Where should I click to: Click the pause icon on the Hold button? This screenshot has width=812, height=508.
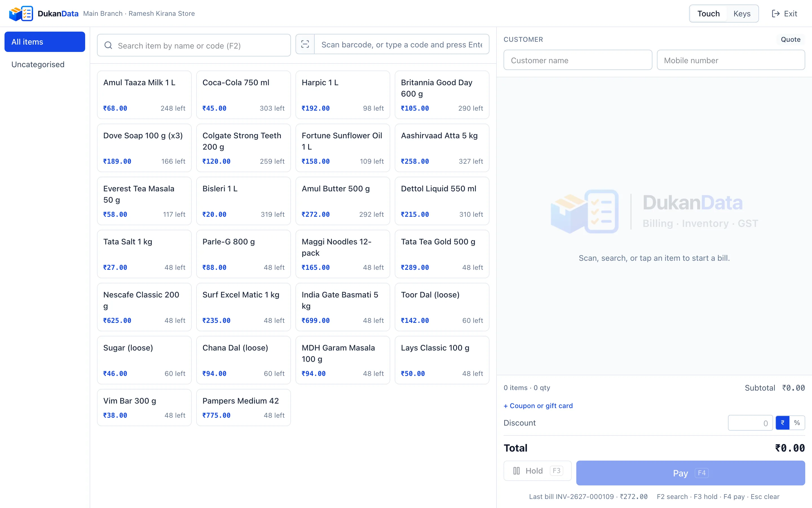(x=517, y=471)
